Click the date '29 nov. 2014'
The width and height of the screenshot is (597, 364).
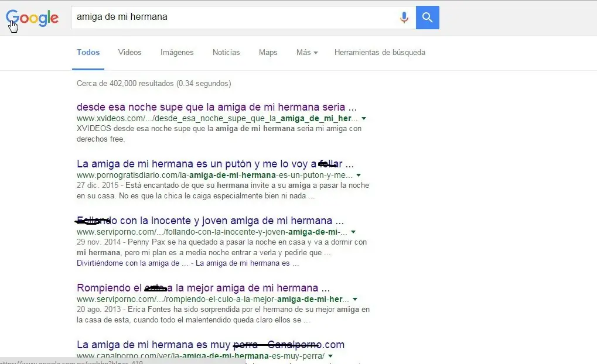click(x=98, y=242)
